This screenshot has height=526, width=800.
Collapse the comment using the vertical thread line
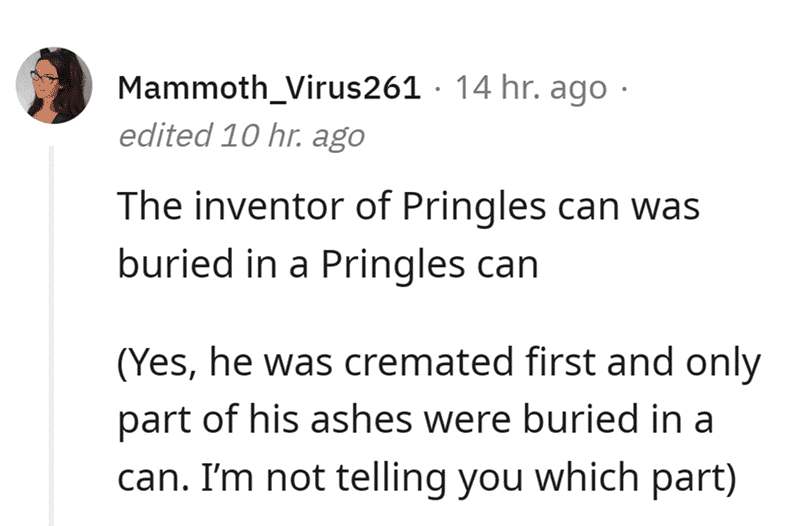coord(51,336)
